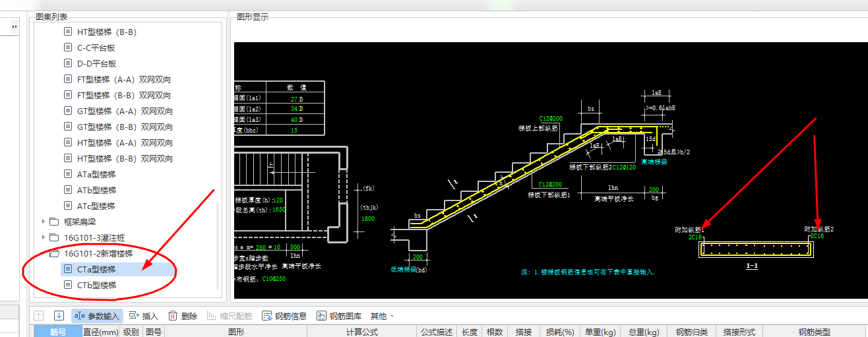868x337 pixels.
Task: Expand 框架扁梁 folder arrow
Action: 44,222
